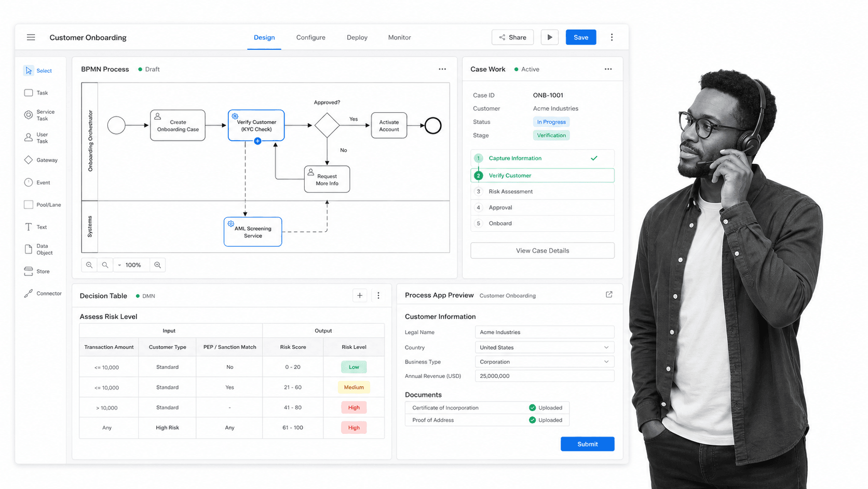The height and width of the screenshot is (489, 868).
Task: Click first magnifier icon in zoom bar
Action: tap(89, 265)
